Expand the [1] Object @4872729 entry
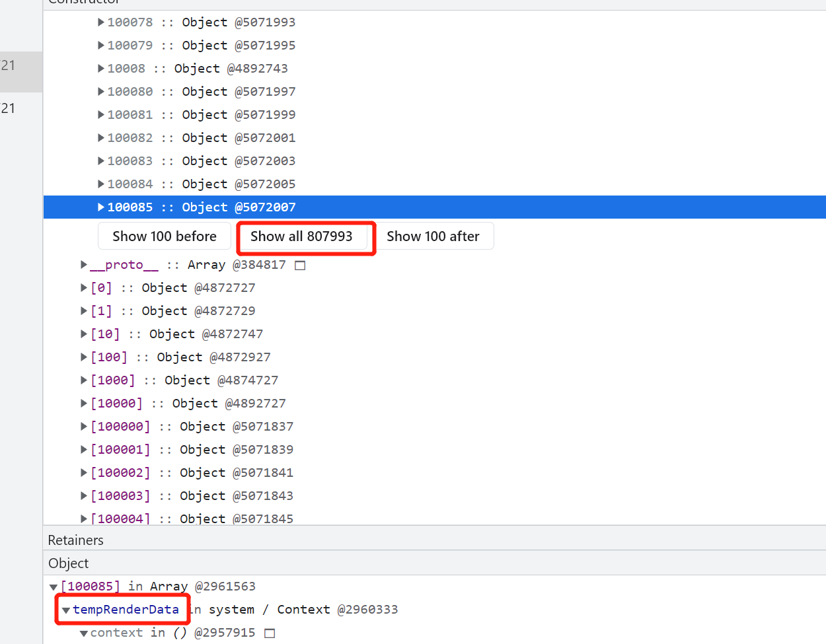Screen dimensions: 826x644 84,311
